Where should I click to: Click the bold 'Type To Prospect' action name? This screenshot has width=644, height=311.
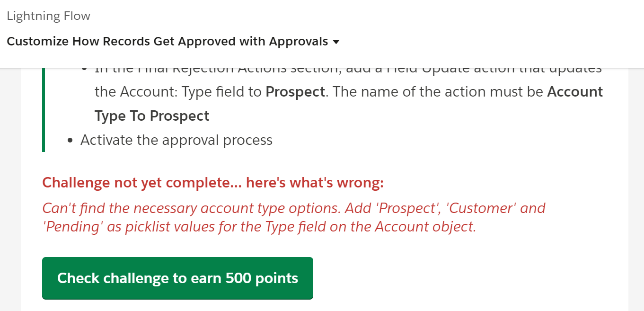point(152,116)
